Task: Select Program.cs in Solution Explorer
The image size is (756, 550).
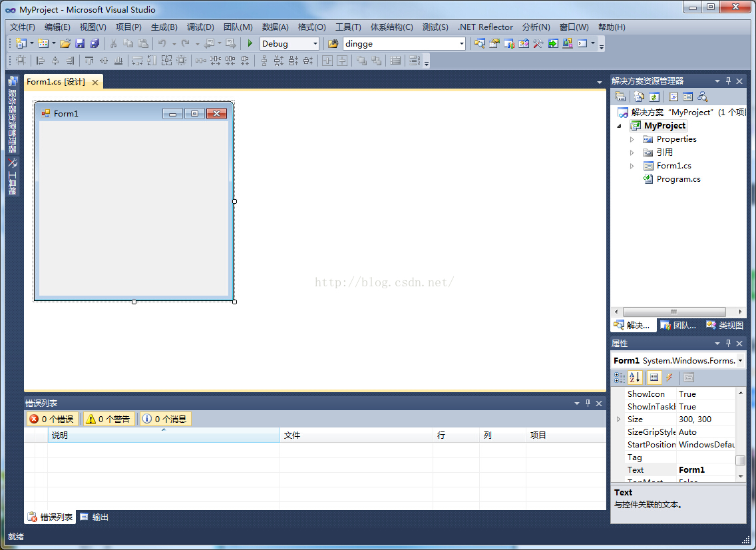Action: tap(678, 179)
